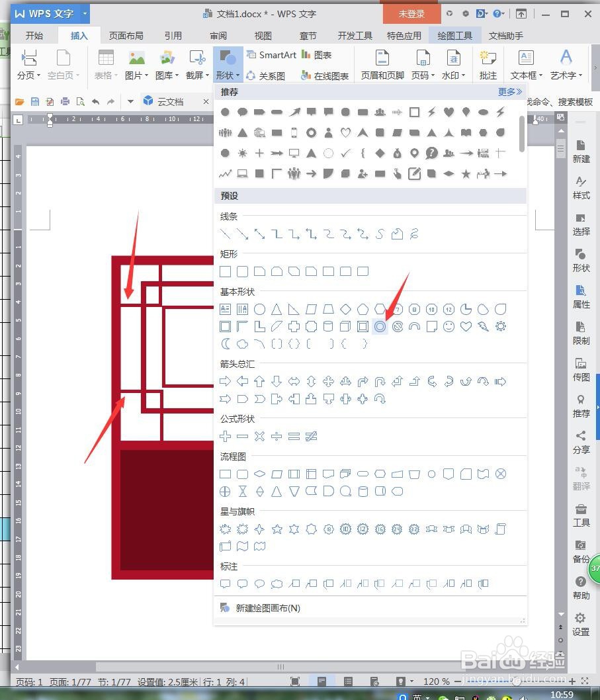Switch to the 开始 (Home) tab
The height and width of the screenshot is (700, 600).
pos(34,36)
